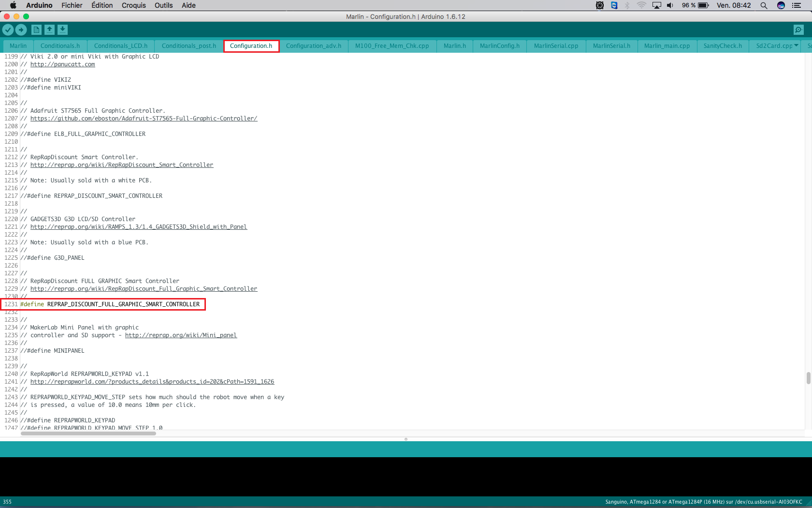Click the '#define REPRAP_DISCOUNT_FULL_GRAPHIC_SMART_CONTROLLER' line
The image size is (812, 508).
[x=110, y=304]
